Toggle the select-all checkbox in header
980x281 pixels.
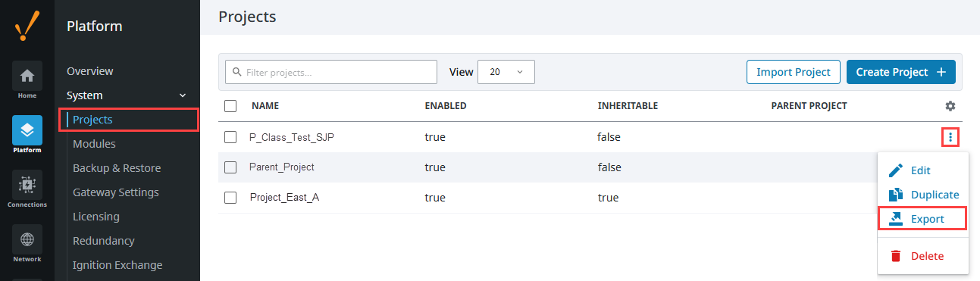point(231,106)
